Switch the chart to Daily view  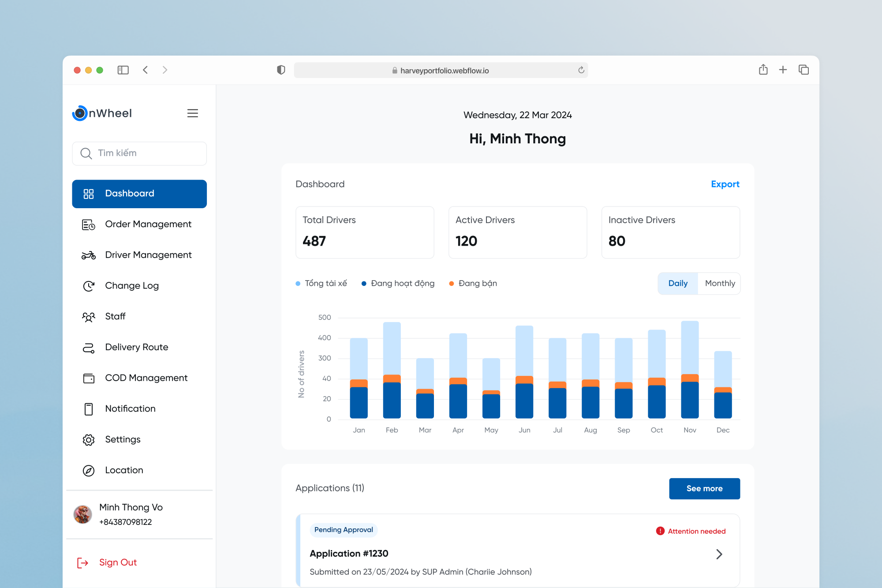click(677, 284)
